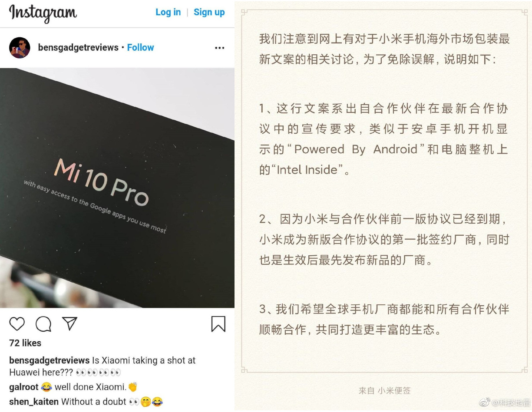Log in to Instagram
Viewport: 532px width, 412px height.
168,12
